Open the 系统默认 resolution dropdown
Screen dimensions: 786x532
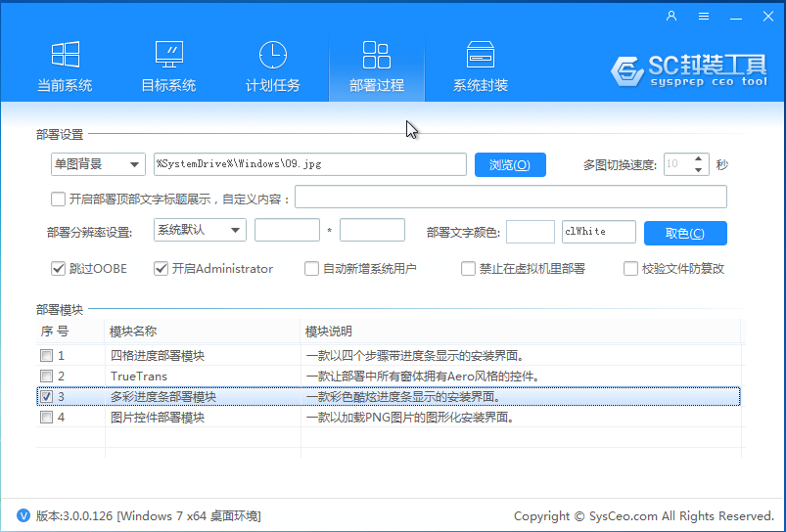click(x=200, y=230)
